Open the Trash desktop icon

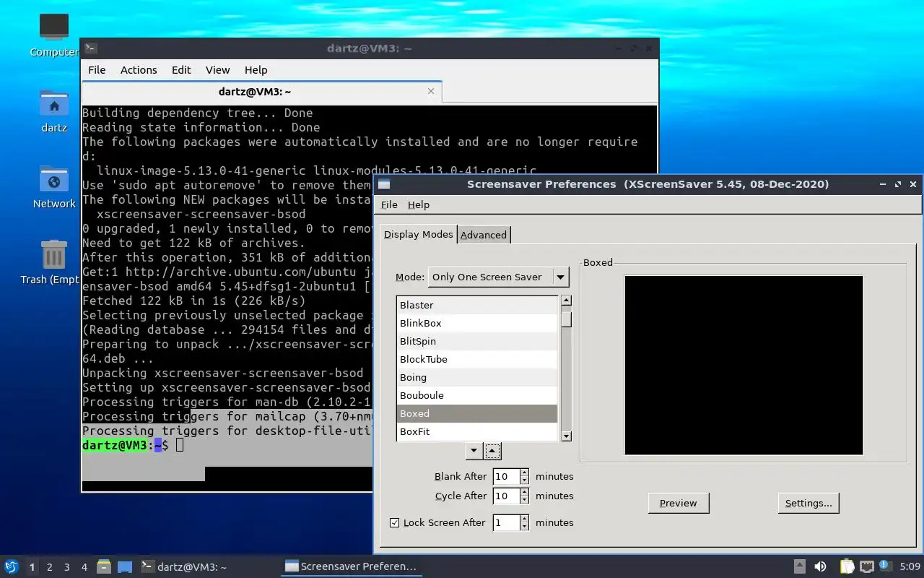54,254
